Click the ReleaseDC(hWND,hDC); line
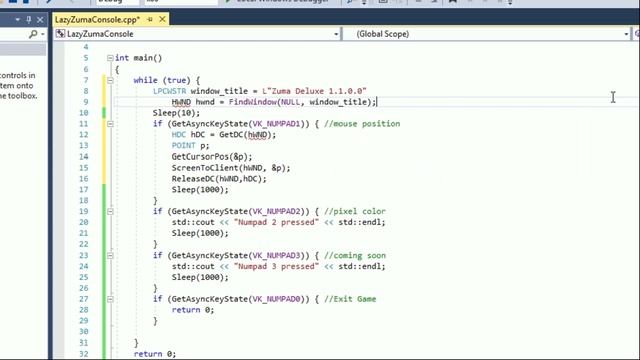 (x=219, y=179)
